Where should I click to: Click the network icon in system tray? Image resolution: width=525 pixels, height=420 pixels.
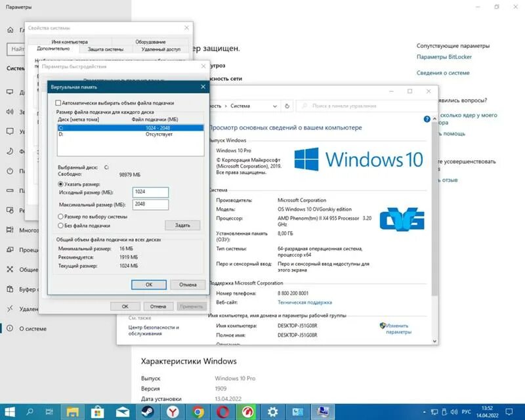(434, 412)
